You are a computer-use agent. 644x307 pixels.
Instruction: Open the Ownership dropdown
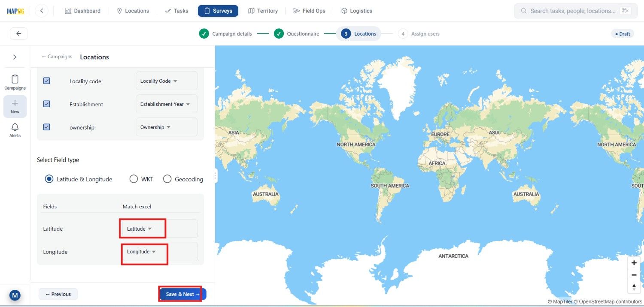(167, 127)
